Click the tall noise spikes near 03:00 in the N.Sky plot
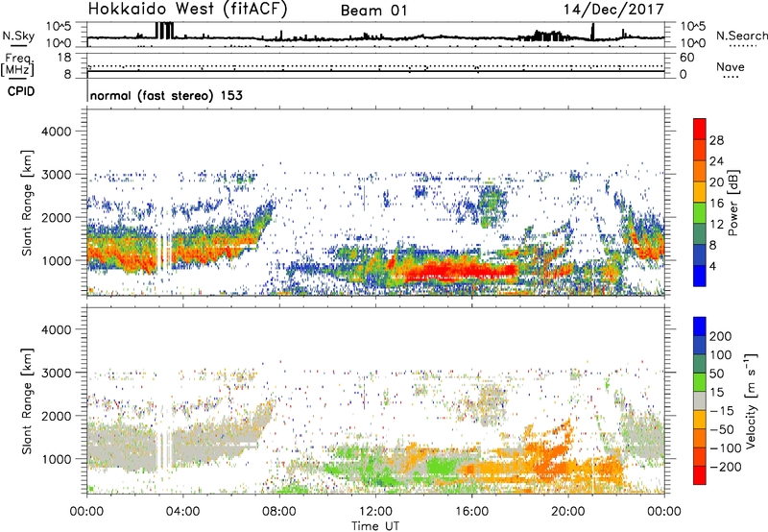768x532 pixels. 164,31
